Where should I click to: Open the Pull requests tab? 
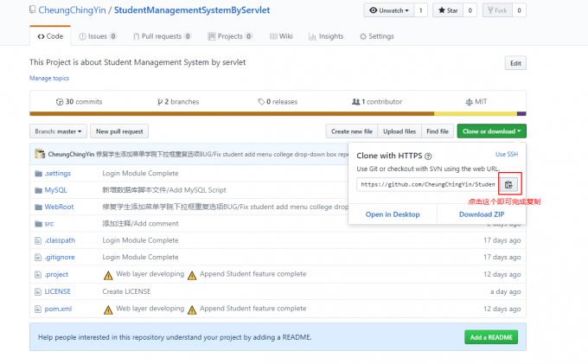162,36
